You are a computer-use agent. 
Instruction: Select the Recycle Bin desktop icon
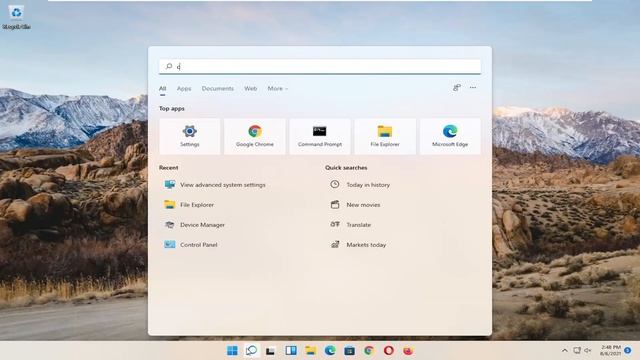16,18
